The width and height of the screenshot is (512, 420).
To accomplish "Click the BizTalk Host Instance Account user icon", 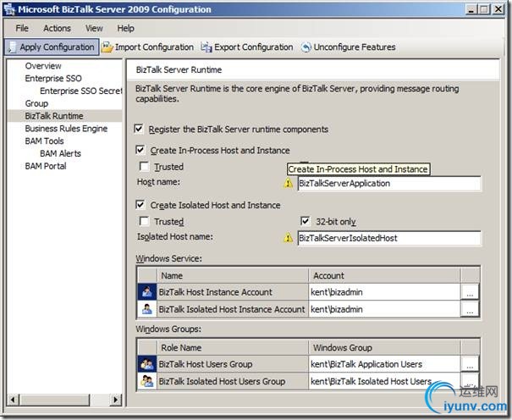I will point(147,291).
